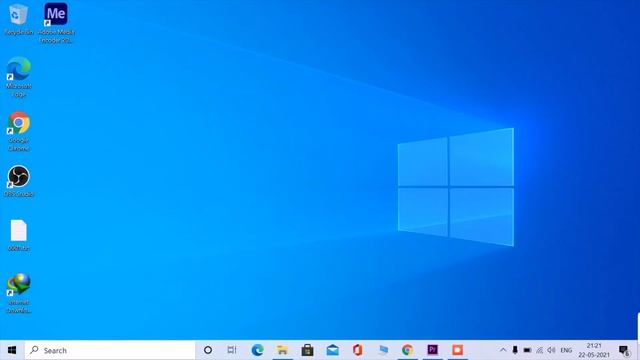Select the Google Chrome desktop shortcut

point(18,131)
